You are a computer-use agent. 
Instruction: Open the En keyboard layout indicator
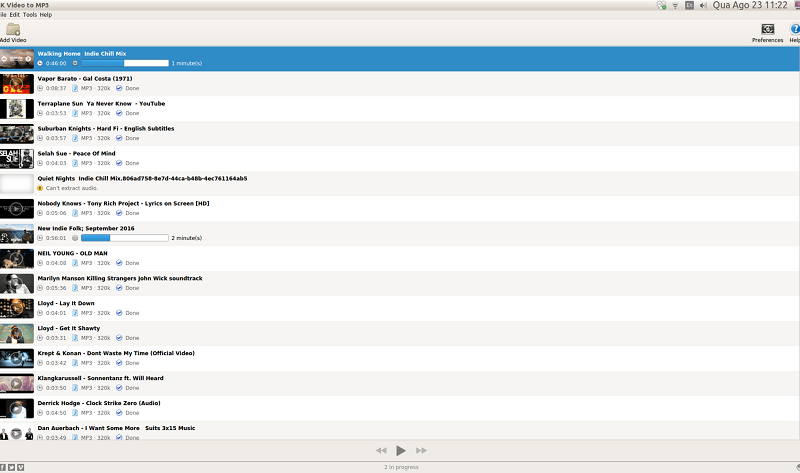(x=689, y=5)
